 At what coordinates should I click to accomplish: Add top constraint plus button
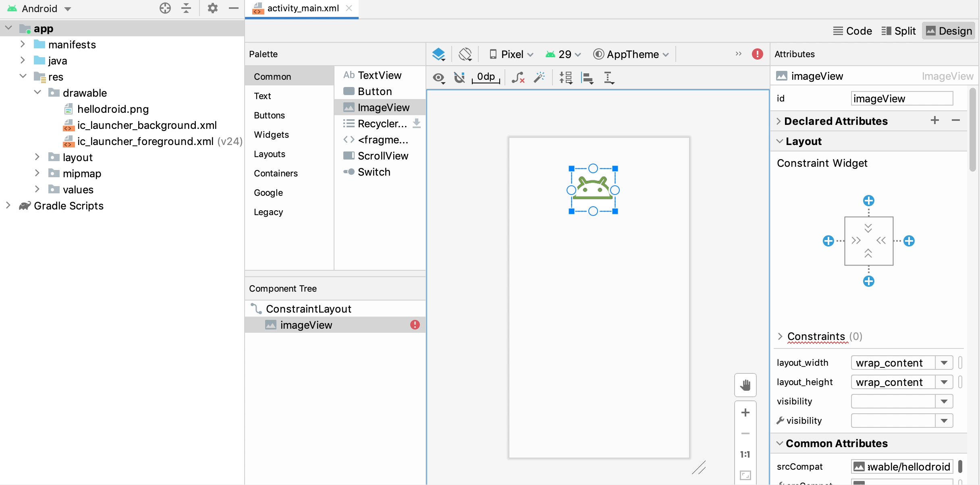(869, 201)
